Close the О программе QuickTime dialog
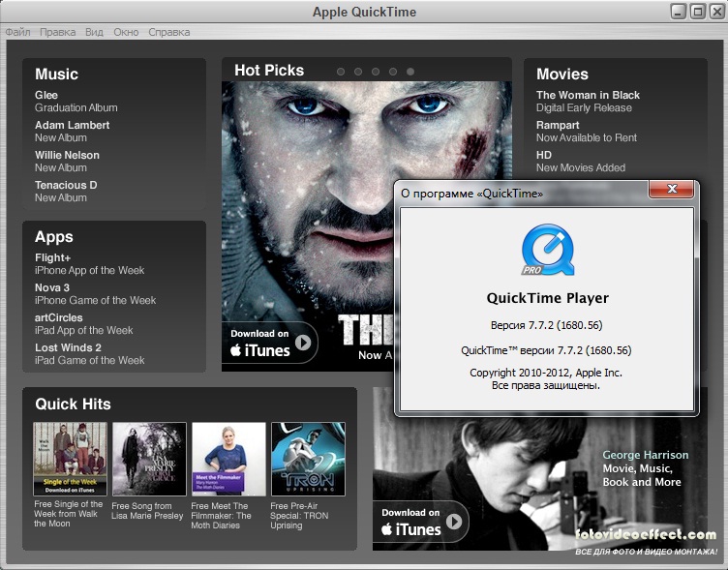 click(671, 189)
